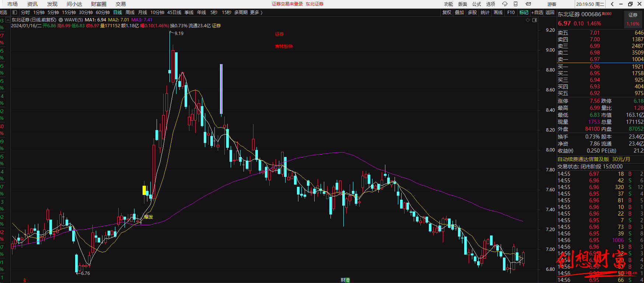Image resolution: width=644 pixels, height=283 pixels.
Task: Toggle the 标记 mark button
Action: coord(524,13)
